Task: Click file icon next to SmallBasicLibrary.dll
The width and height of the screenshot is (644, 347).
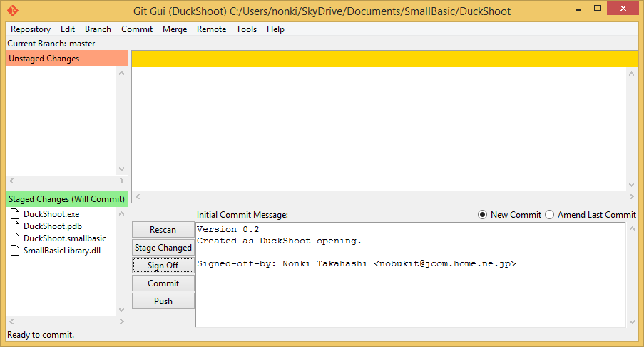Action: click(x=15, y=251)
